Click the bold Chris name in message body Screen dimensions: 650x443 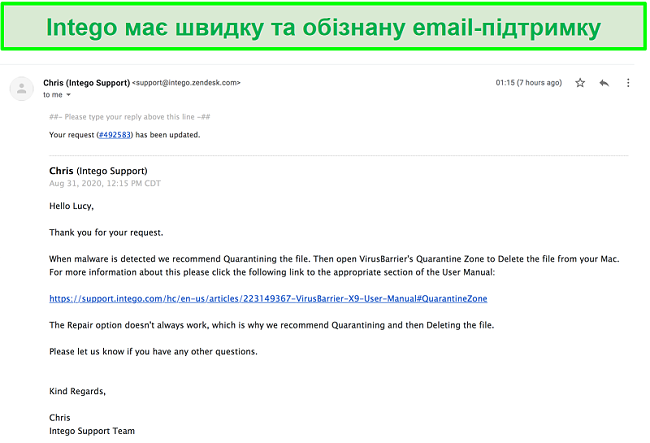tap(61, 171)
